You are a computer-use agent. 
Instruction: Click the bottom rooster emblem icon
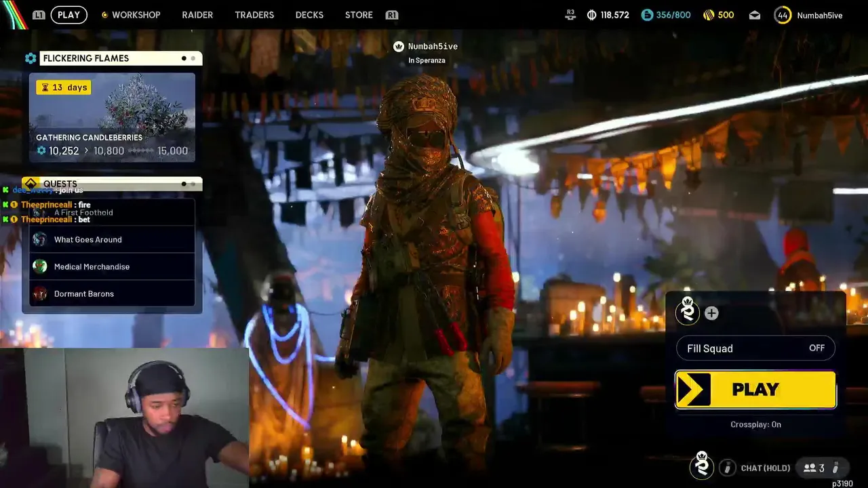702,466
